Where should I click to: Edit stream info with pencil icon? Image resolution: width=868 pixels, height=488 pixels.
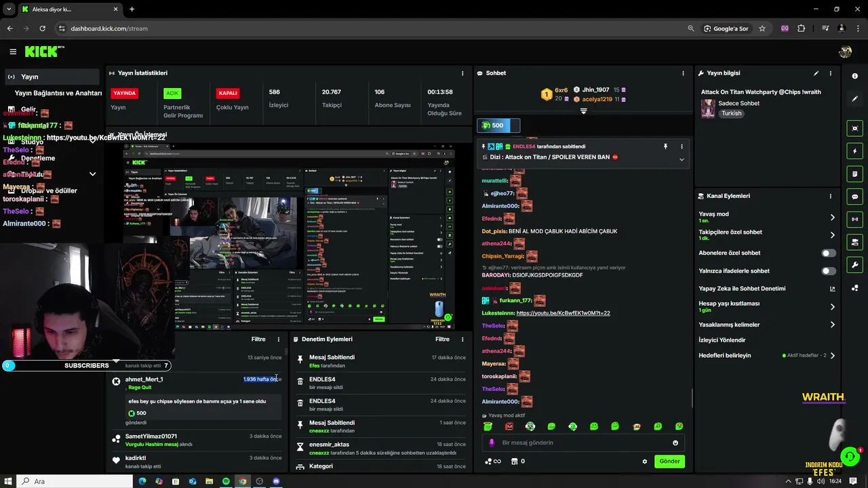click(x=816, y=73)
